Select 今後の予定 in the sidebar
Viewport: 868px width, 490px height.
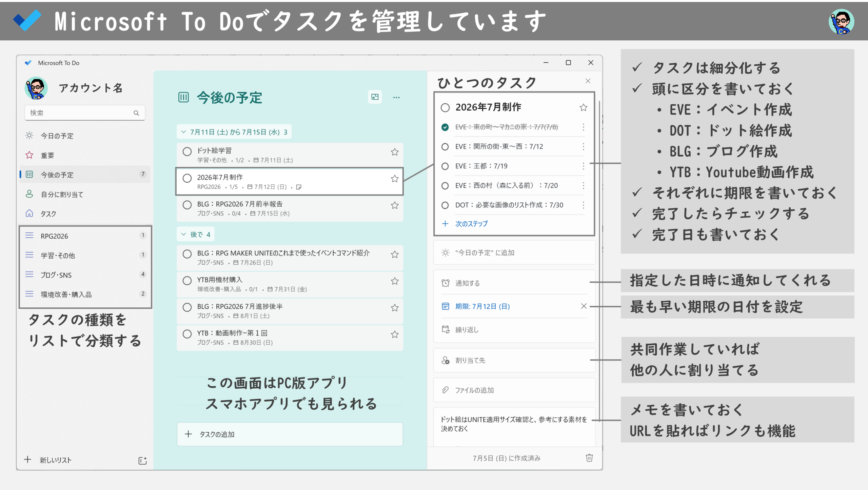(x=85, y=175)
